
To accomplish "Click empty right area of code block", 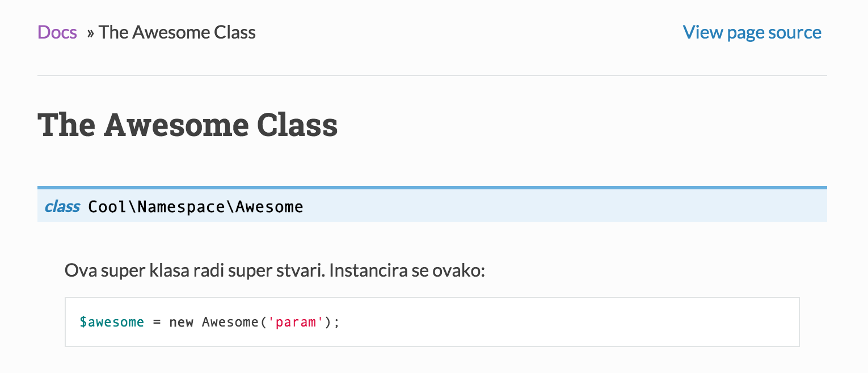I will click(x=567, y=322).
